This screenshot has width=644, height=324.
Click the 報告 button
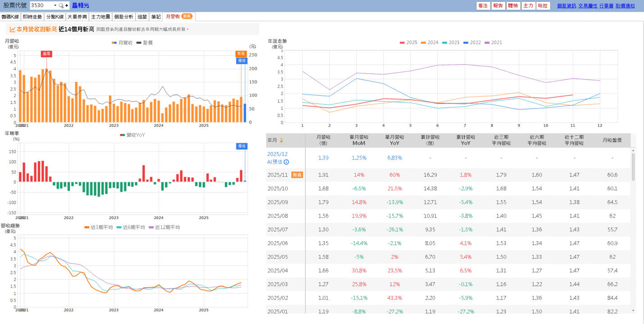pos(498,6)
